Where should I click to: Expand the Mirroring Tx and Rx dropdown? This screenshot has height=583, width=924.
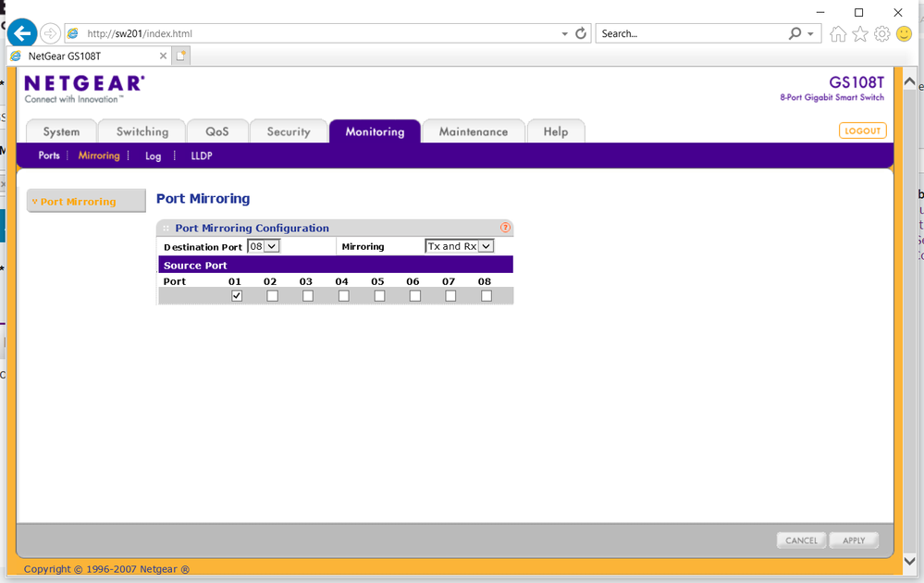pyautogui.click(x=460, y=246)
